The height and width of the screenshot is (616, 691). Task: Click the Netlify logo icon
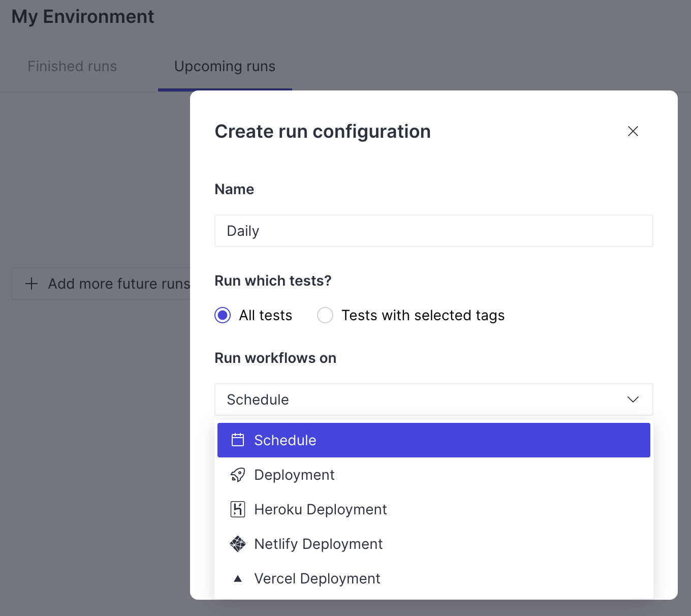238,544
